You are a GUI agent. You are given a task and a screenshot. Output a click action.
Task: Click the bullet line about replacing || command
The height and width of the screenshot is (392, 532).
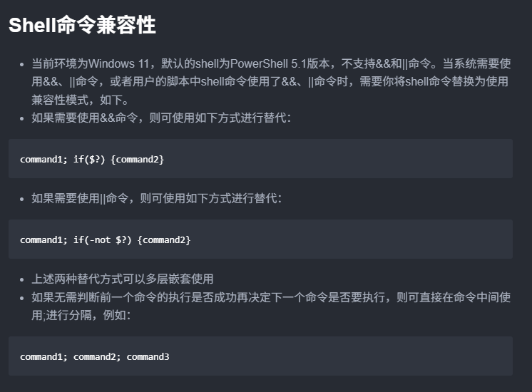(x=156, y=198)
